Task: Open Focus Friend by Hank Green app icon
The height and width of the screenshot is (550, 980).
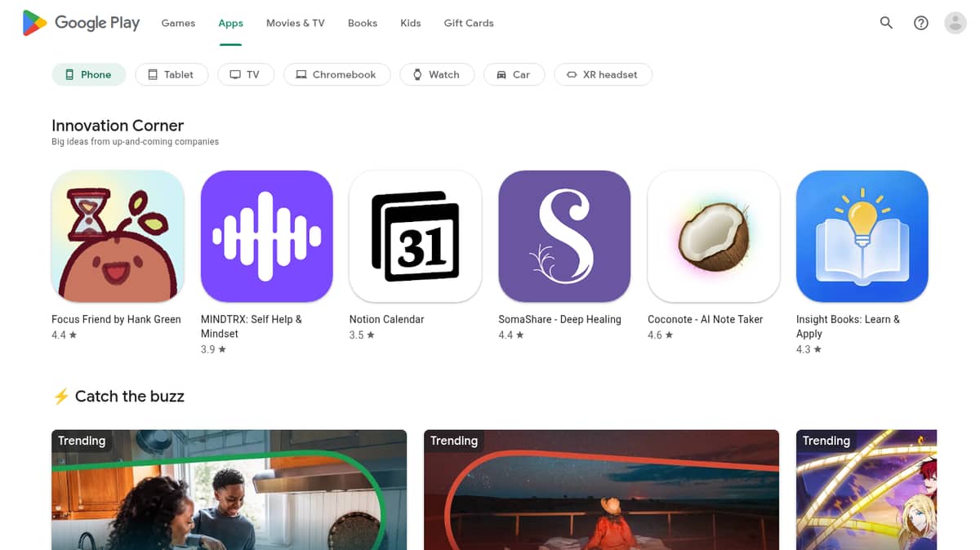Action: (x=118, y=237)
